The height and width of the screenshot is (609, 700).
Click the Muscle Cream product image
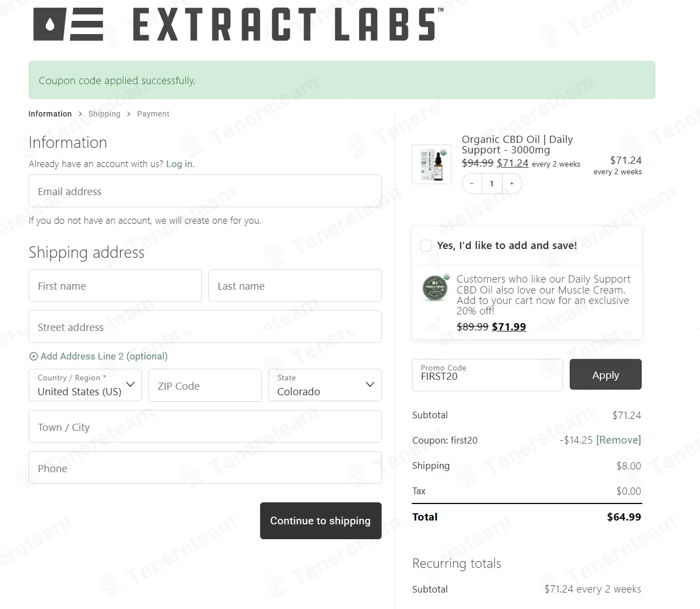[435, 287]
